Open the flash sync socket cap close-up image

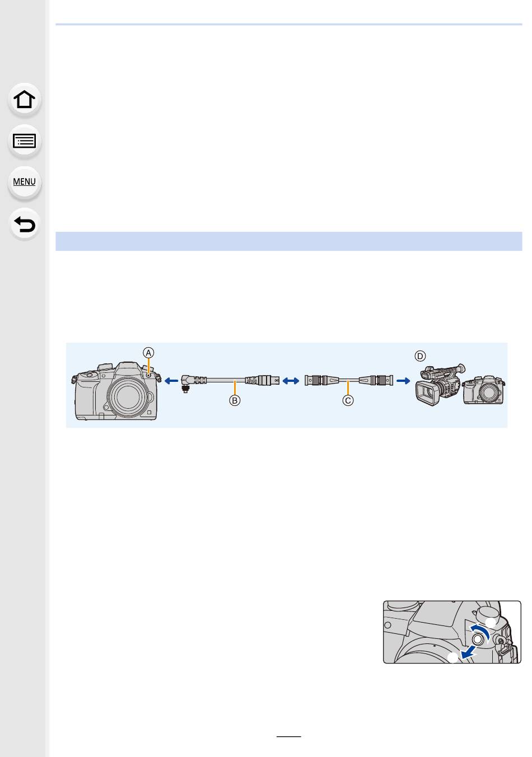click(x=452, y=632)
